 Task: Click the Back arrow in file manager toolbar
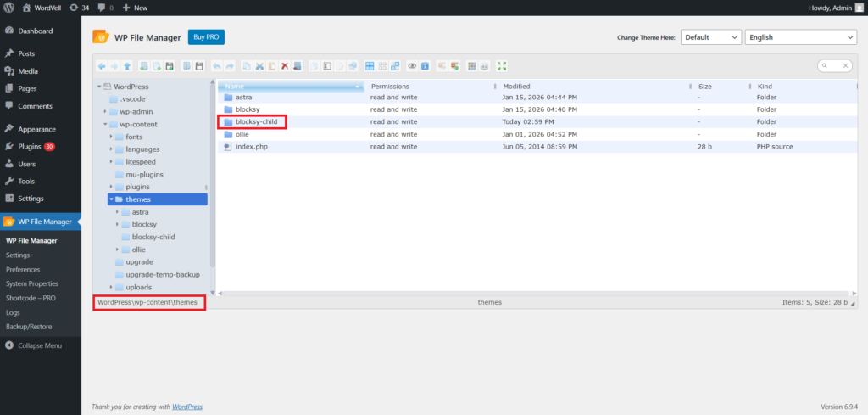tap(102, 66)
